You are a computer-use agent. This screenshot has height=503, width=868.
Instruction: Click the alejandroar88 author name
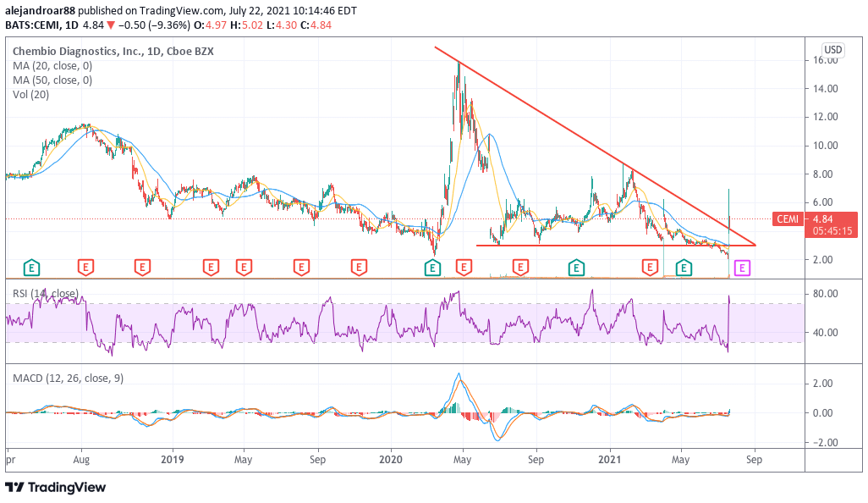(40, 10)
